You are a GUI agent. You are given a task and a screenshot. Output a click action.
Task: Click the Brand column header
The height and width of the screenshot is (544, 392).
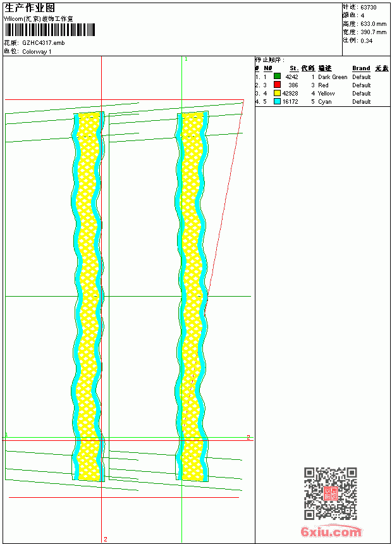(361, 68)
